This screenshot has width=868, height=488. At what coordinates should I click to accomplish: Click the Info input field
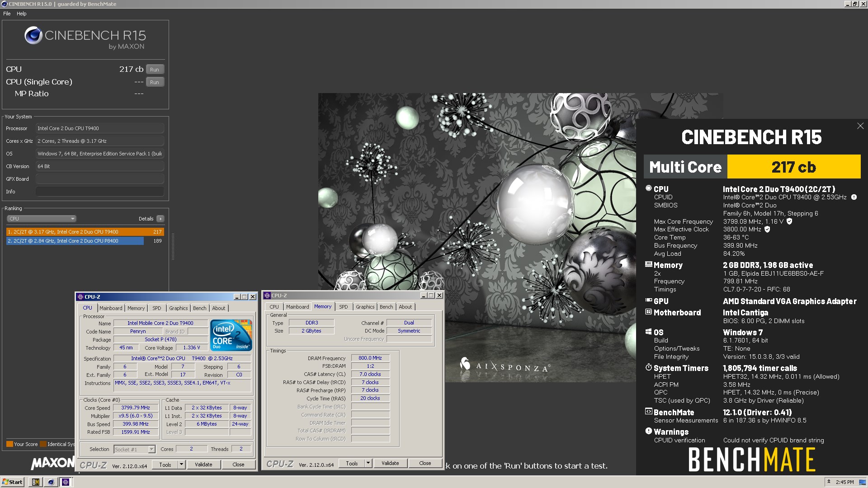pyautogui.click(x=100, y=192)
